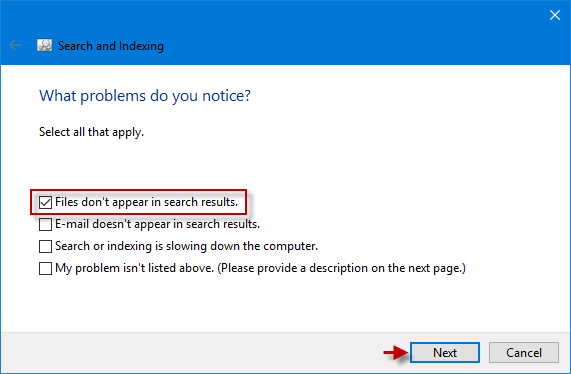Enable the slowing down the computer checkbox
571x374 pixels.
[45, 246]
